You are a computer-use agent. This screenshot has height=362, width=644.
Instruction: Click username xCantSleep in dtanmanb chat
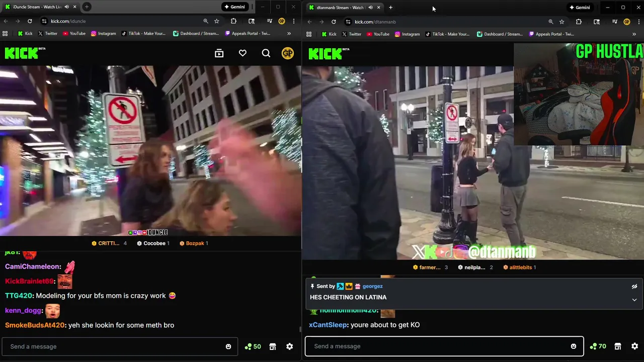coord(328,325)
